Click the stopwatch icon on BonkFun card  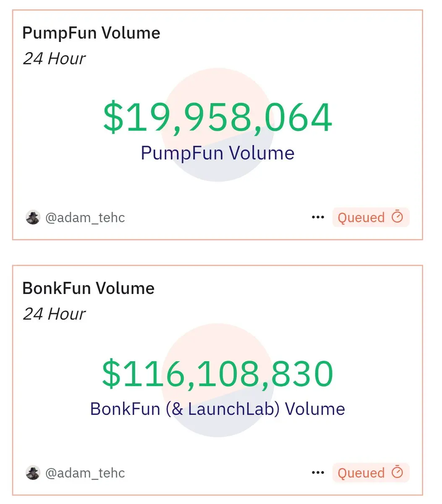click(397, 472)
